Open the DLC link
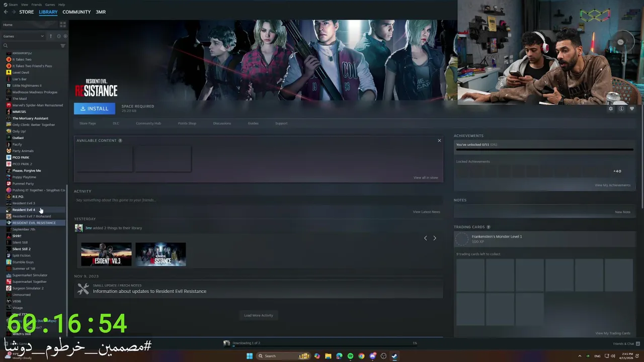644x362 pixels. (116, 123)
